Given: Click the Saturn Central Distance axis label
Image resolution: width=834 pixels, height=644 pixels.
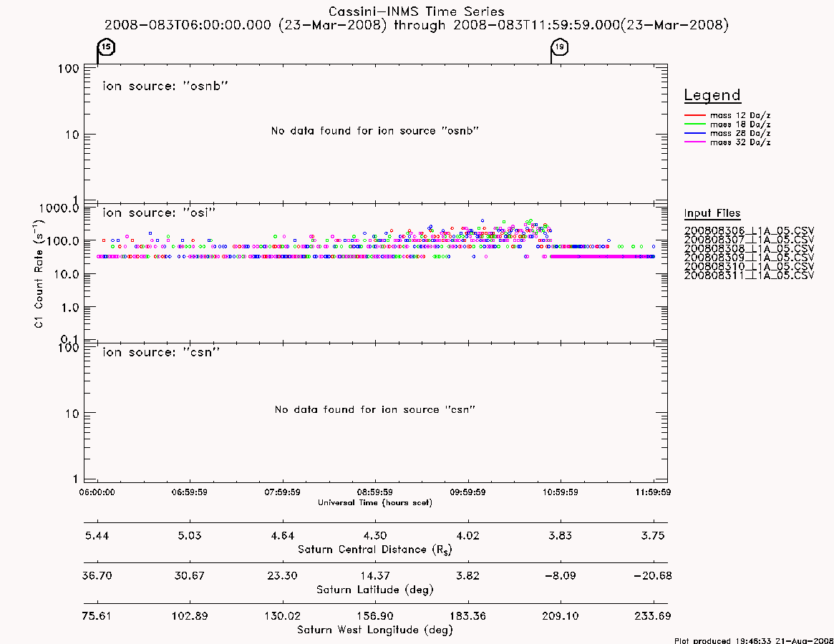Looking at the screenshot, I should coord(375,550).
